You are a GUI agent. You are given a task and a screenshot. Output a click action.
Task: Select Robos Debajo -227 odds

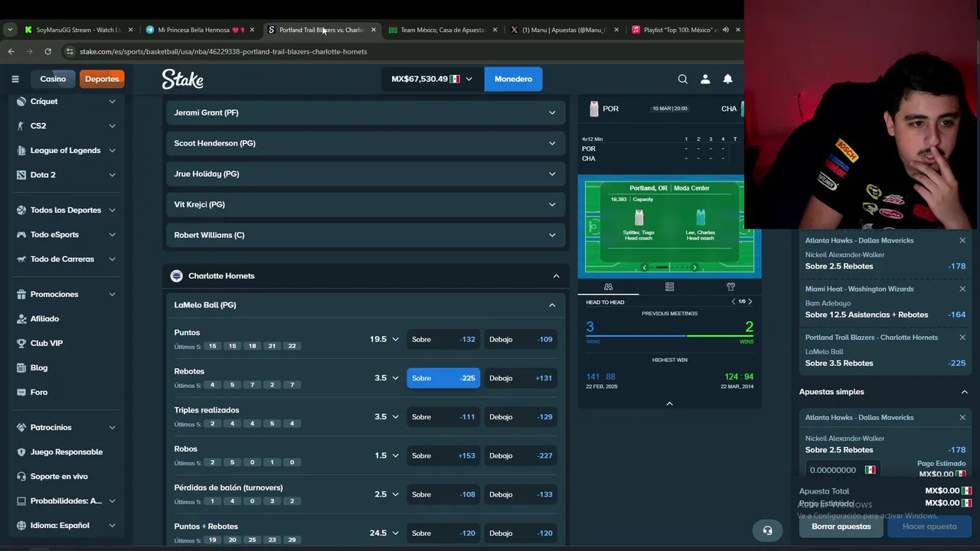coord(521,455)
